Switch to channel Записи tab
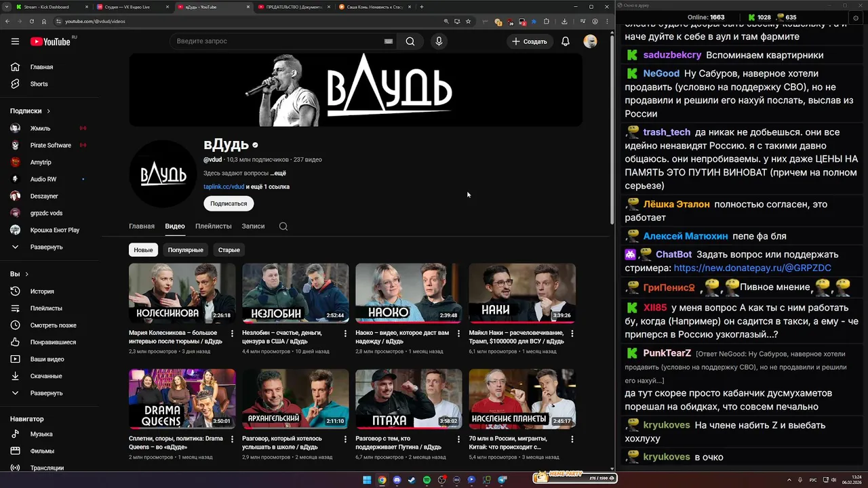Viewport: 868px width, 488px height. tap(253, 226)
